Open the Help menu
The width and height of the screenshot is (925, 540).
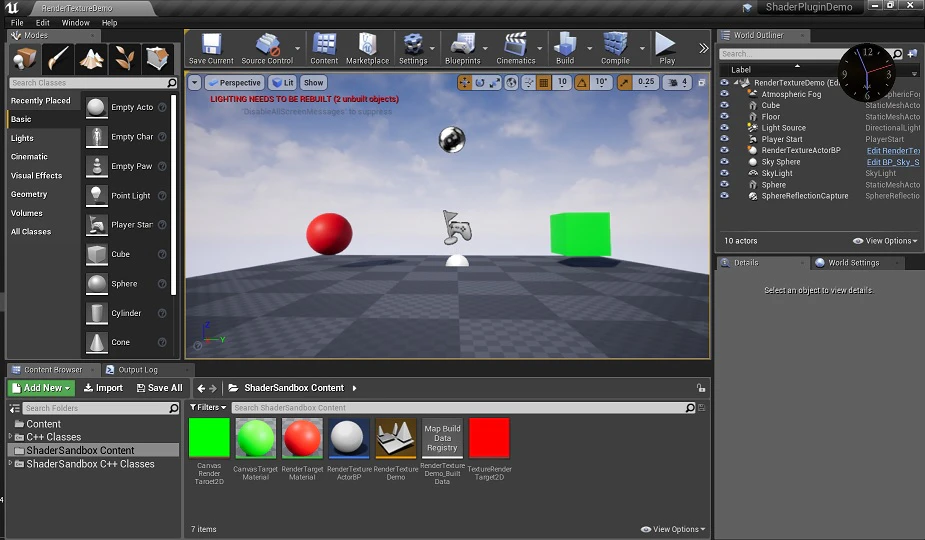(110, 23)
